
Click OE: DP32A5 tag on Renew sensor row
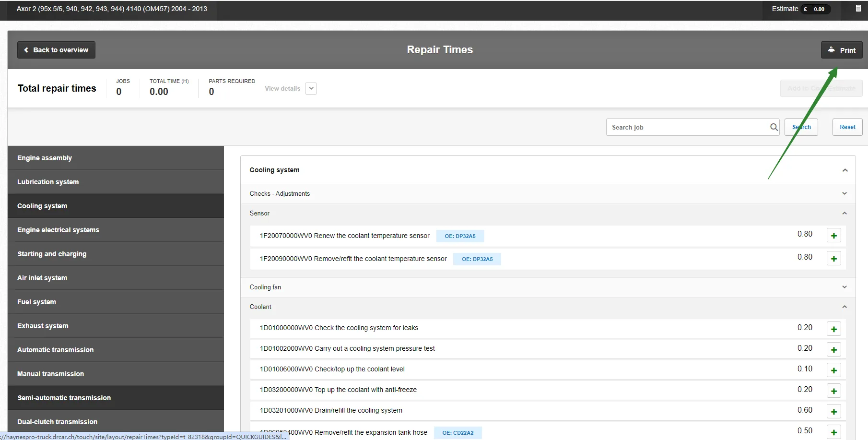pos(460,236)
